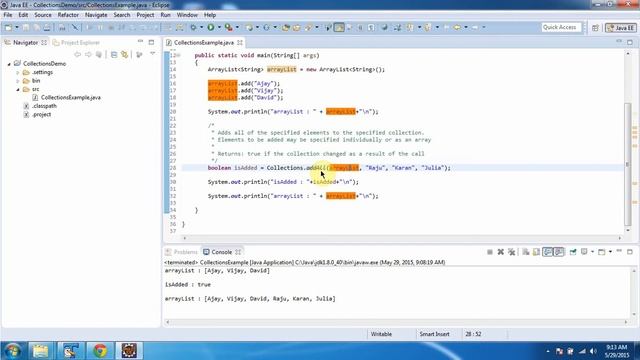
Task: Maximize the Navigator panel
Action: point(151,42)
